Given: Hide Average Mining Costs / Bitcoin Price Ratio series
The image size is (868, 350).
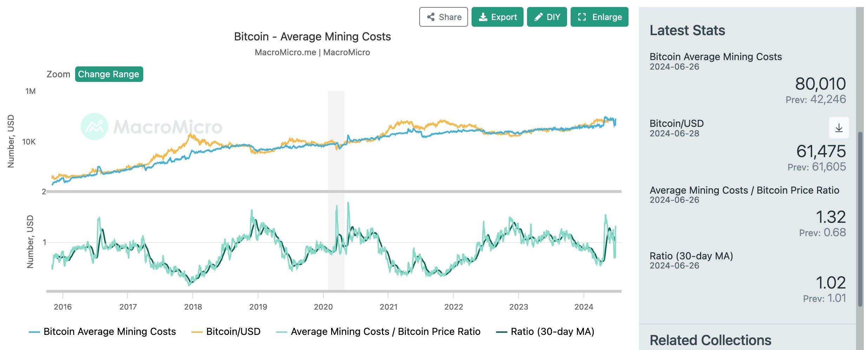Looking at the screenshot, I should click(385, 331).
